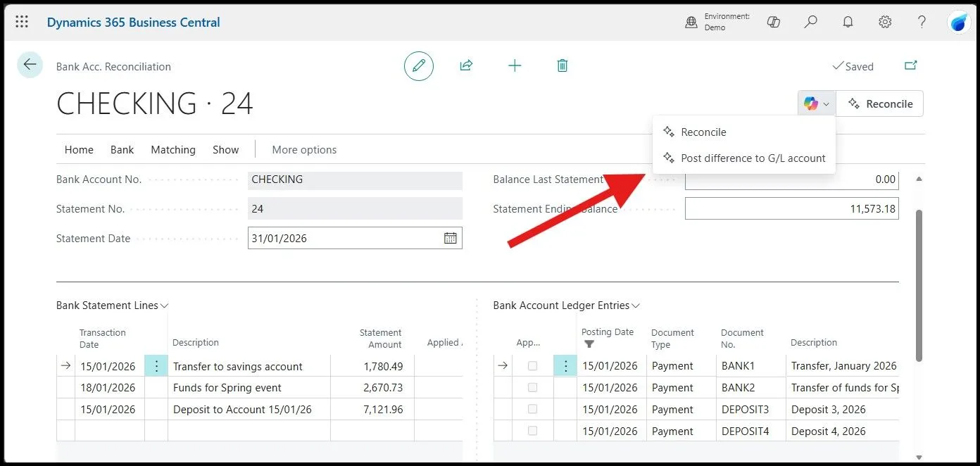Choose Post difference to G/L account
This screenshot has width=980, height=466.
point(743,158)
